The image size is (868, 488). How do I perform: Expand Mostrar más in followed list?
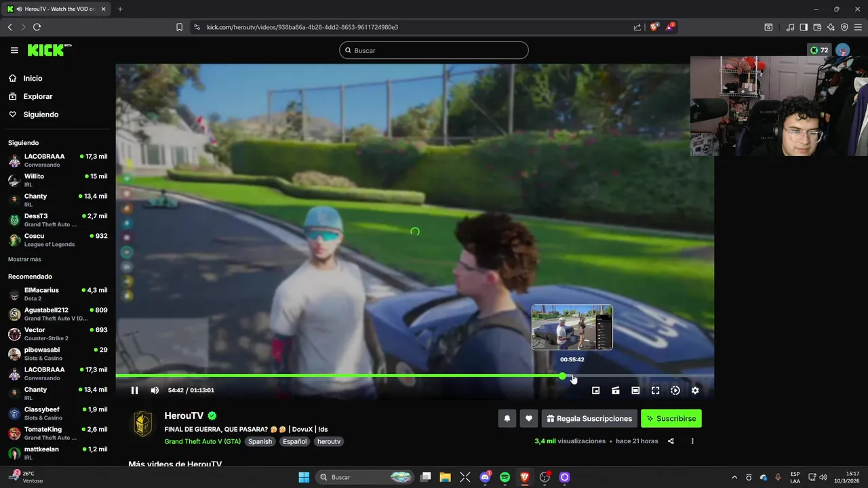(24, 260)
